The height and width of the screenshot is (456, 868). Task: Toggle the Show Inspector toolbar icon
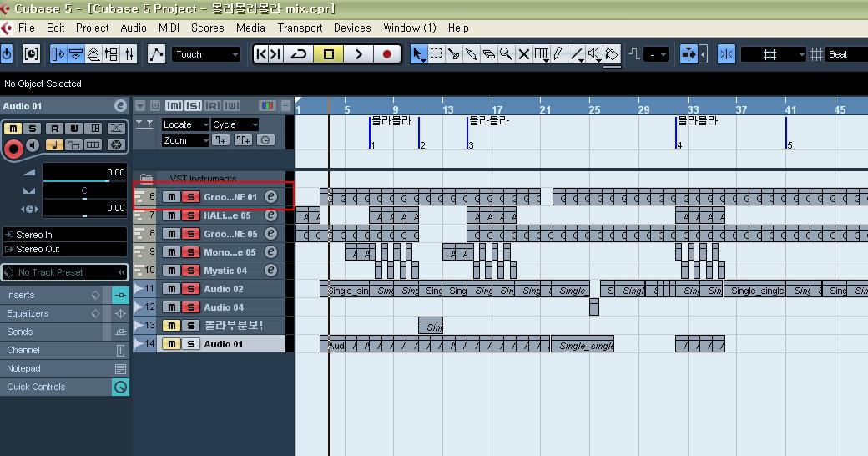click(x=58, y=54)
